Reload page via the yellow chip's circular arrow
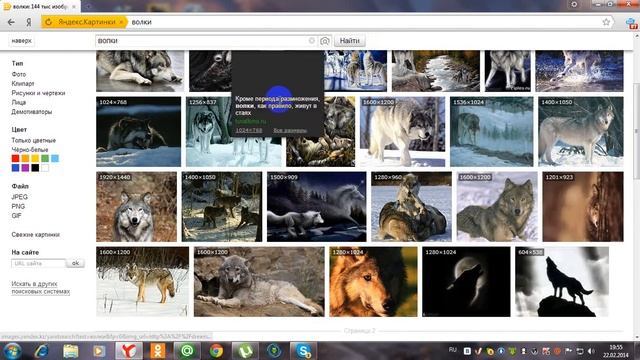Image resolution: width=640 pixels, height=360 pixels. (49, 22)
